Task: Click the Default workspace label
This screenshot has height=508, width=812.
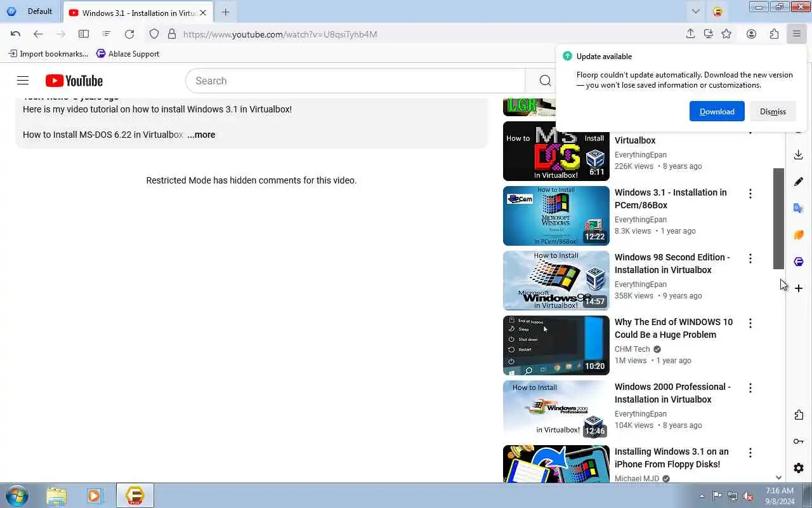Action: click(40, 11)
